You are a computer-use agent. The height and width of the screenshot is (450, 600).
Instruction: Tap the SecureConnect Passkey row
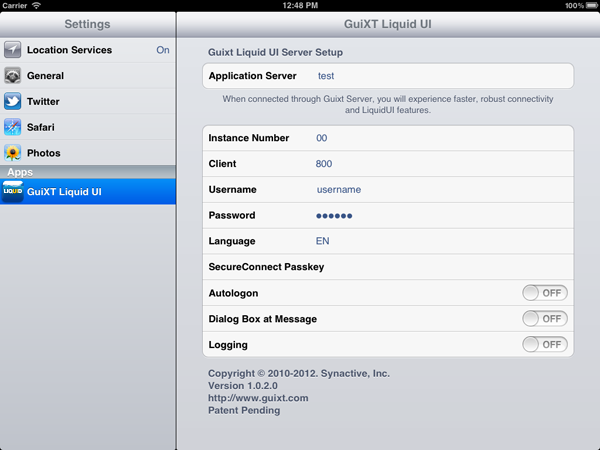pos(388,267)
